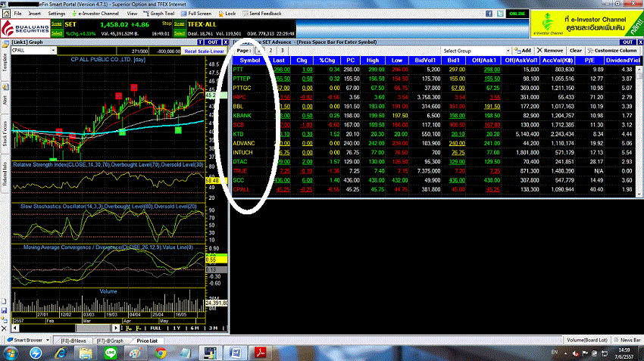The height and width of the screenshot is (361, 644).
Task: Click Select button beside TFEX-ALL Deal
Action: pos(180,33)
